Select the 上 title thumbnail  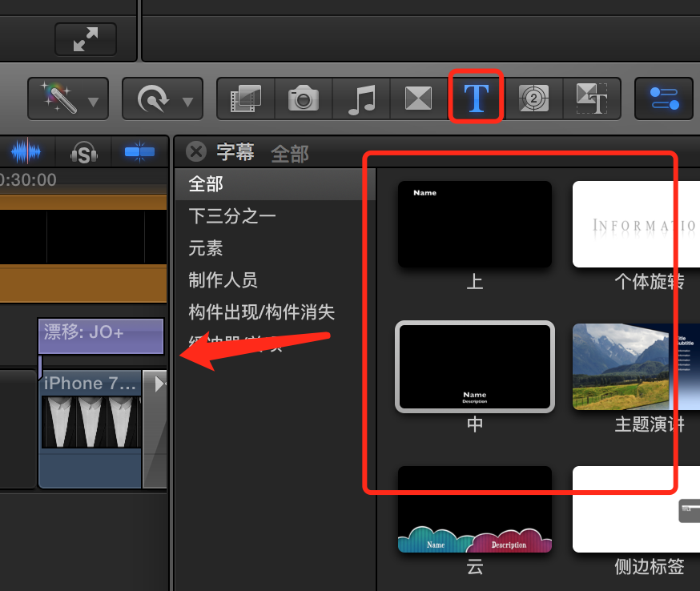[x=475, y=224]
